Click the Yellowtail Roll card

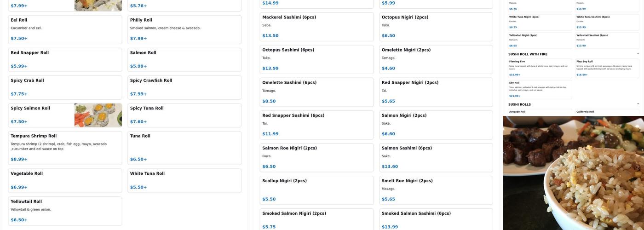click(x=65, y=211)
